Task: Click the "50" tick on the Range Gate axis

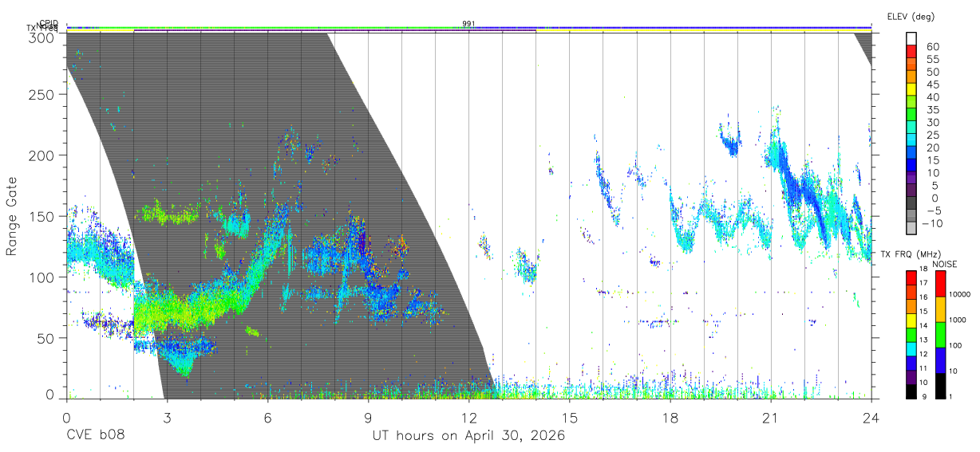Action: (45, 338)
